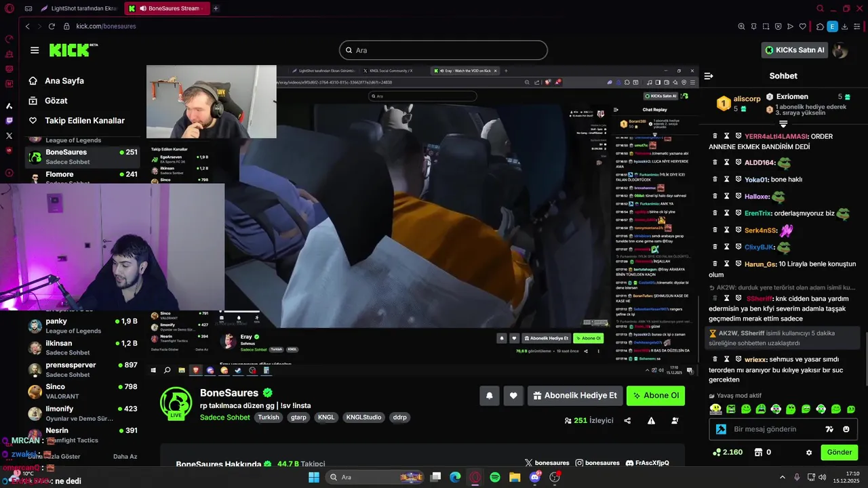Screen dimensions: 868x488
Task: Click the gtarp tag
Action: point(298,418)
